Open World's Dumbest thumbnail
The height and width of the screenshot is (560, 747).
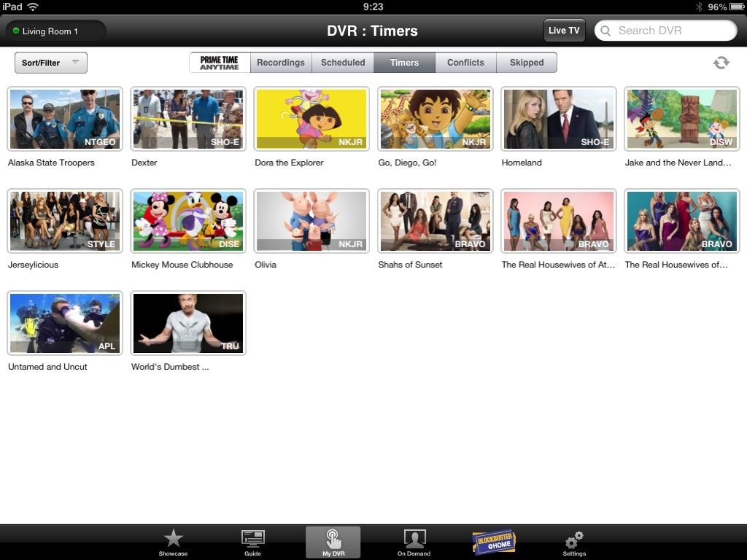(x=188, y=323)
